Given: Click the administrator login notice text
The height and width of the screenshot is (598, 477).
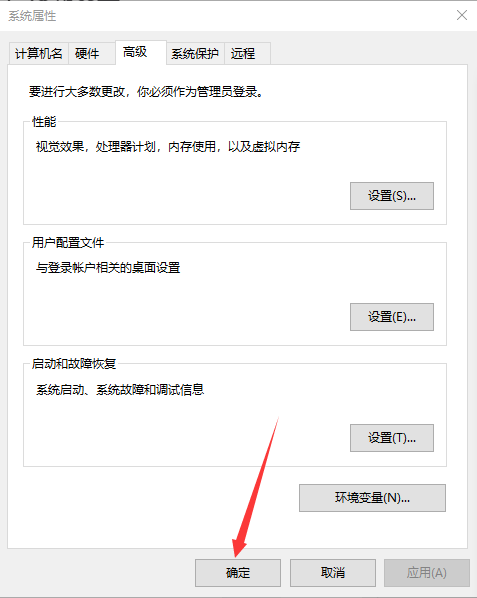Looking at the screenshot, I should coord(146,92).
